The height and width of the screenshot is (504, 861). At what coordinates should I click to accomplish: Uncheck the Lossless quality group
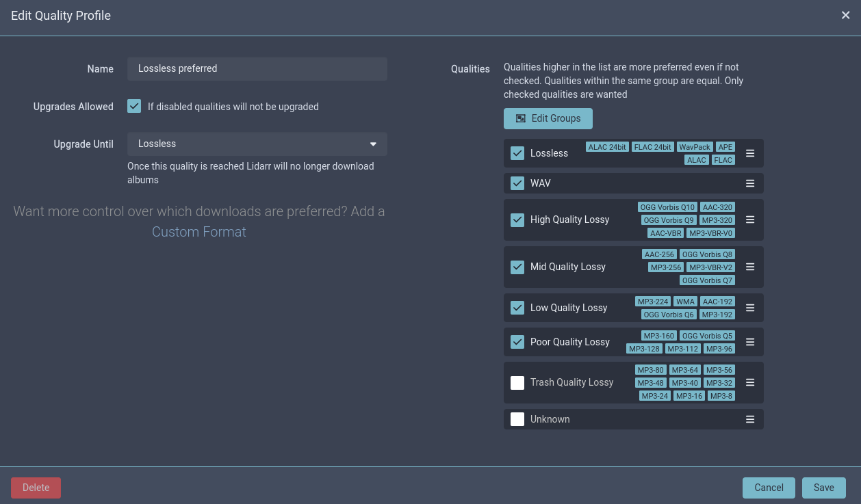[x=517, y=153]
